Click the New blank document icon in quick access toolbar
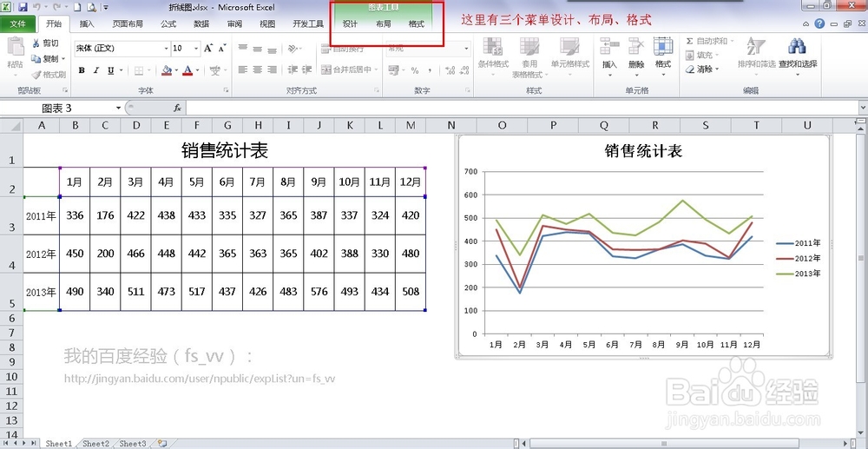 click(x=78, y=7)
